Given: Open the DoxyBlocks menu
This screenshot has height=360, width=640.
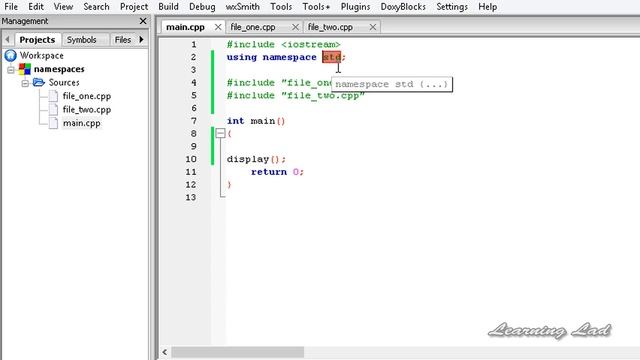Looking at the screenshot, I should coord(403,7).
